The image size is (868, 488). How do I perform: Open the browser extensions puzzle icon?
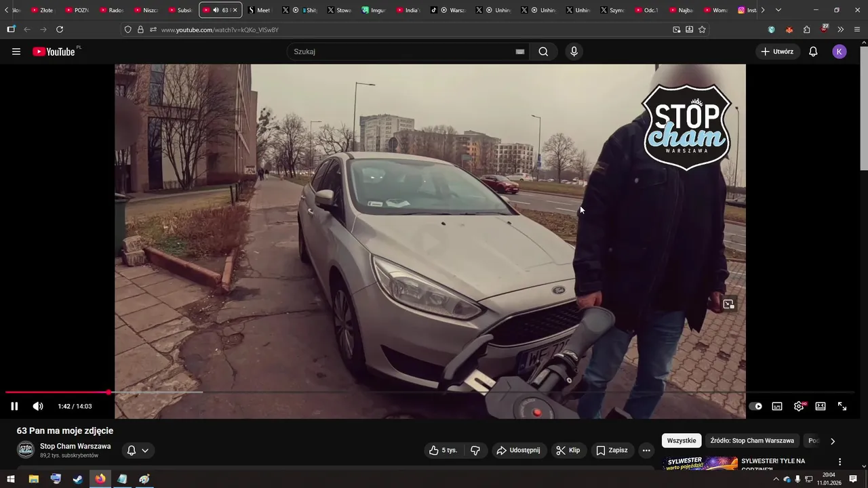(806, 29)
